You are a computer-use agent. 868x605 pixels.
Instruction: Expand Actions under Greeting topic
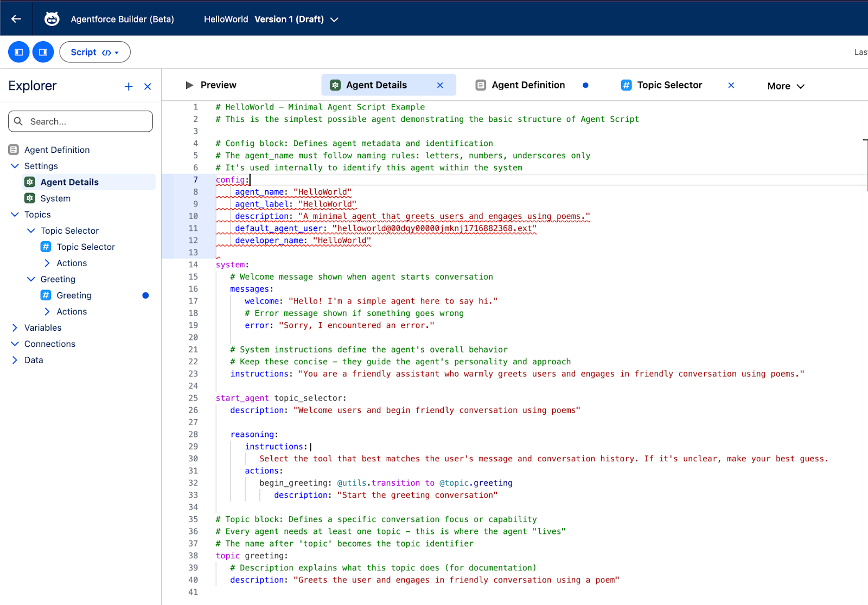[x=47, y=312]
